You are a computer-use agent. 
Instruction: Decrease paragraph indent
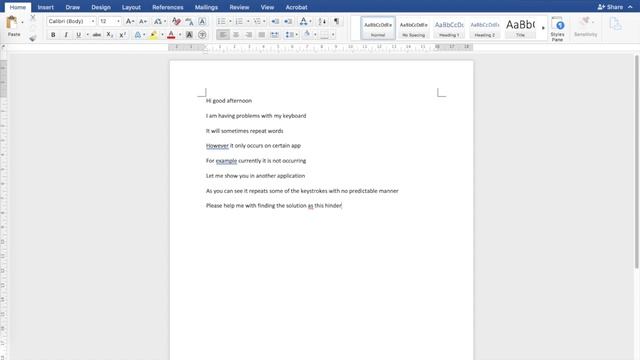click(275, 21)
